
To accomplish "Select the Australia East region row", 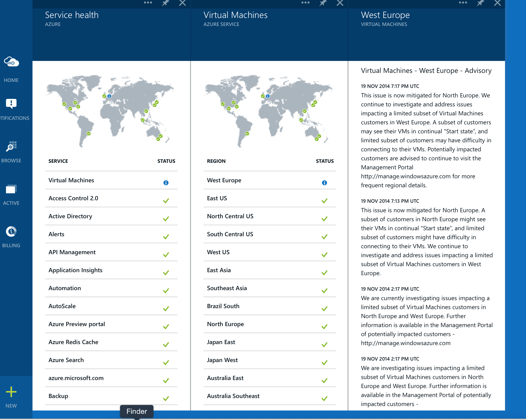I will [270, 378].
